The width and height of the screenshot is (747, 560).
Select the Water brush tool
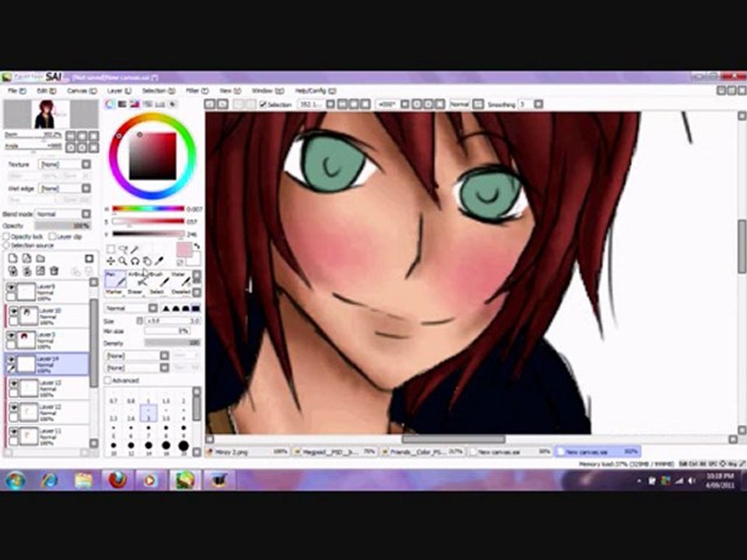[x=181, y=278]
